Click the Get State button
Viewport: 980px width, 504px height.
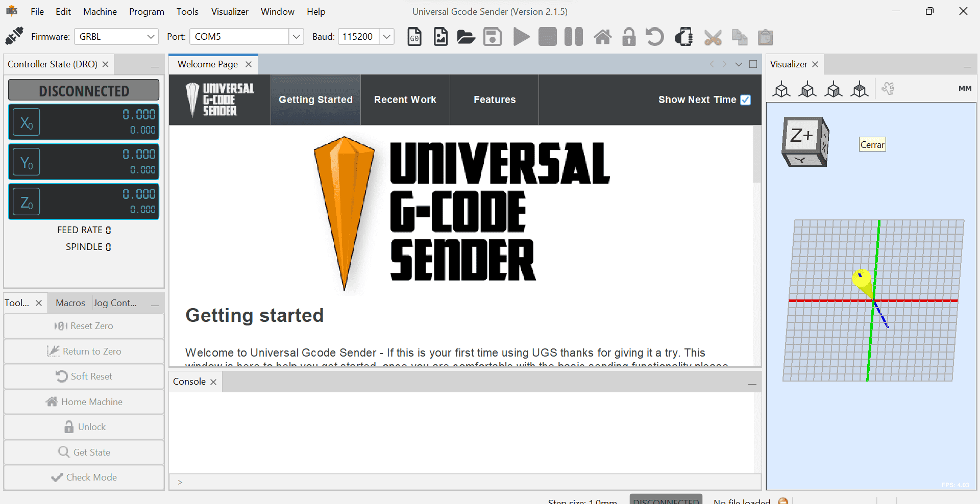click(x=84, y=452)
